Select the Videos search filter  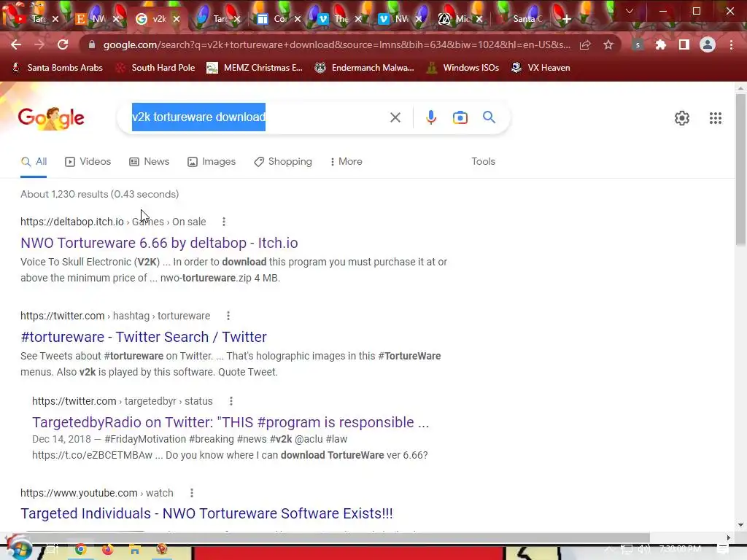88,161
